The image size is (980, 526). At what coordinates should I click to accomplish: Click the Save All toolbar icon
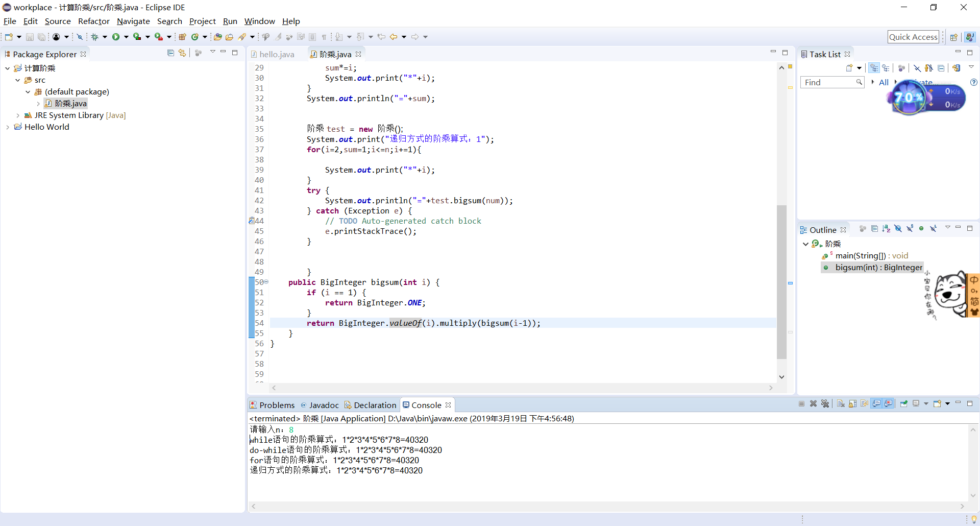(x=41, y=37)
